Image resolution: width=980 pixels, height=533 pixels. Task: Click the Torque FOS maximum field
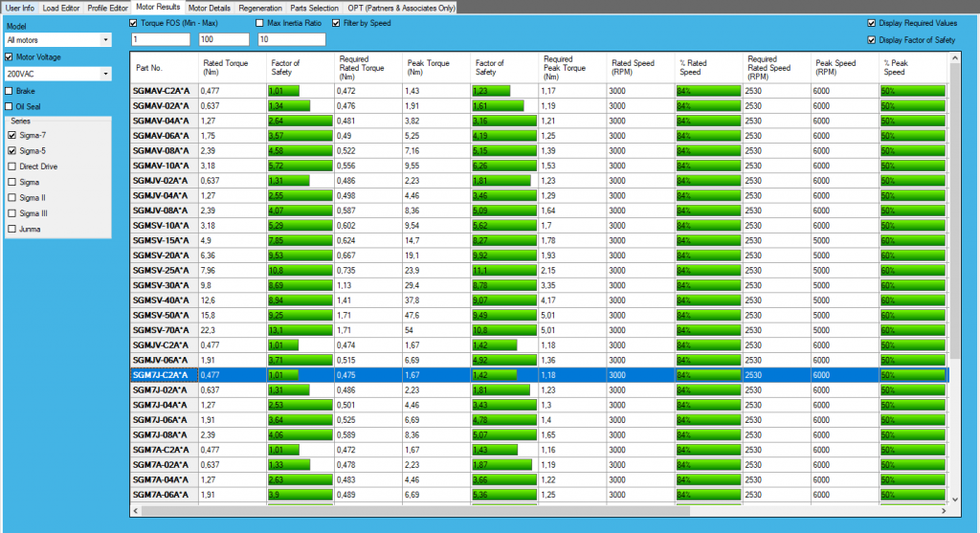point(224,39)
